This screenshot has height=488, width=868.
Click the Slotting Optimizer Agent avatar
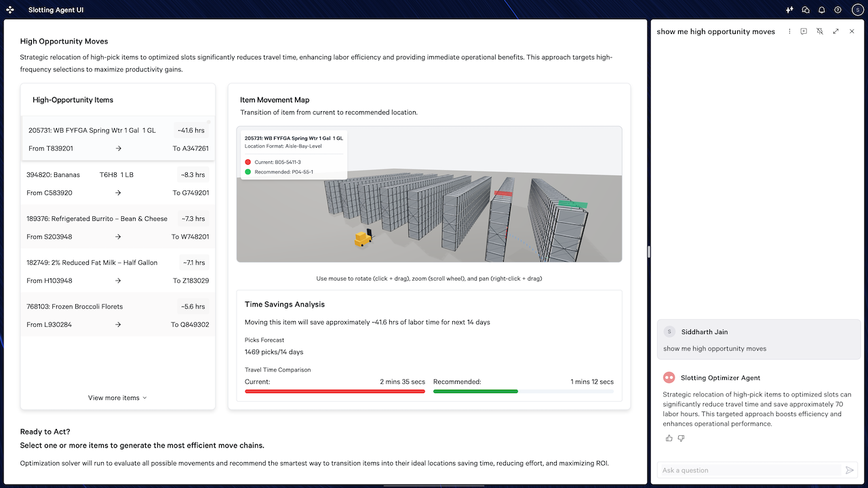669,378
